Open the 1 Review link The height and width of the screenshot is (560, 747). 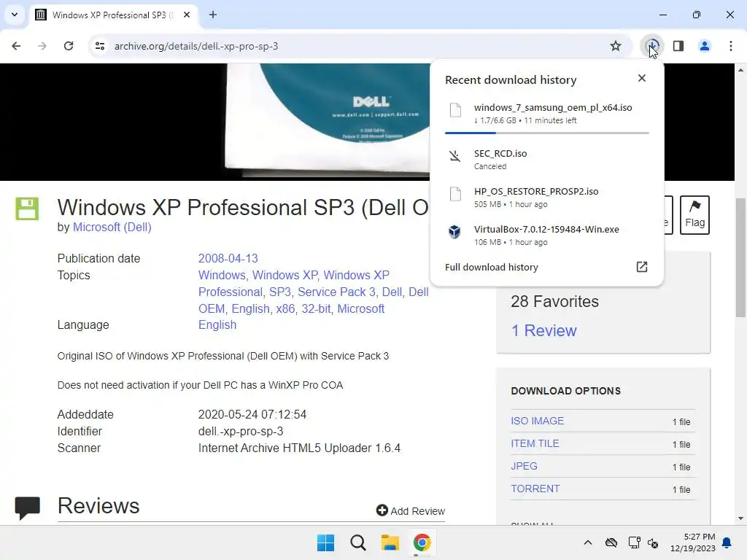tap(543, 330)
